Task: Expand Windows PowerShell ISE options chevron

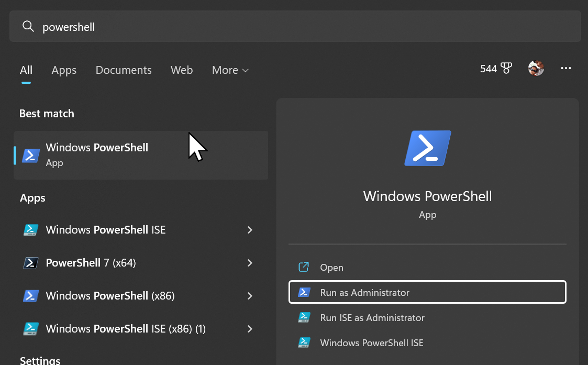Action: (250, 230)
